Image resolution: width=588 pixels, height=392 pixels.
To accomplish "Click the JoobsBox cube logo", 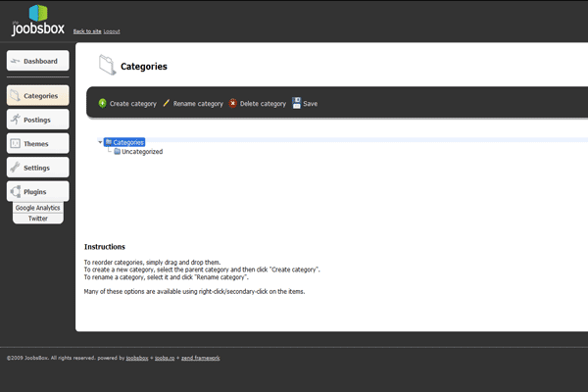I will click(x=38, y=13).
